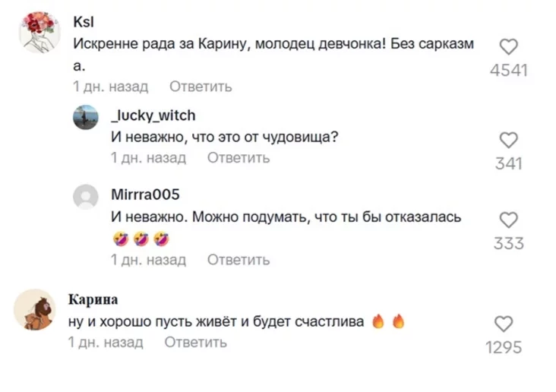Image resolution: width=556 pixels, height=392 pixels.
Task: Open Карина's profile avatar
Action: 35,309
